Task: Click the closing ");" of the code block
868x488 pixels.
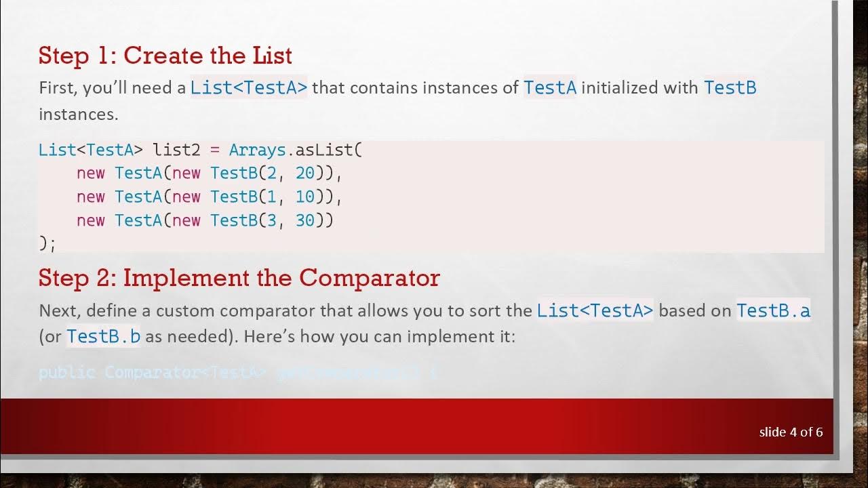Action: (x=47, y=243)
